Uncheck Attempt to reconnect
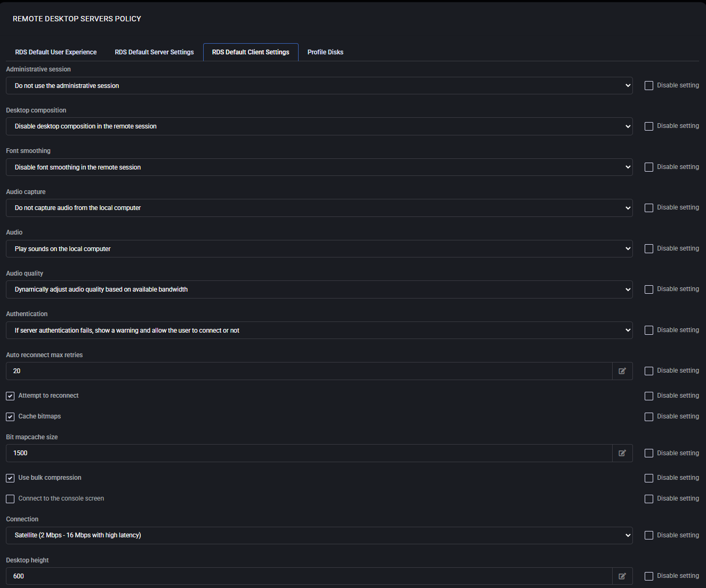 tap(10, 396)
